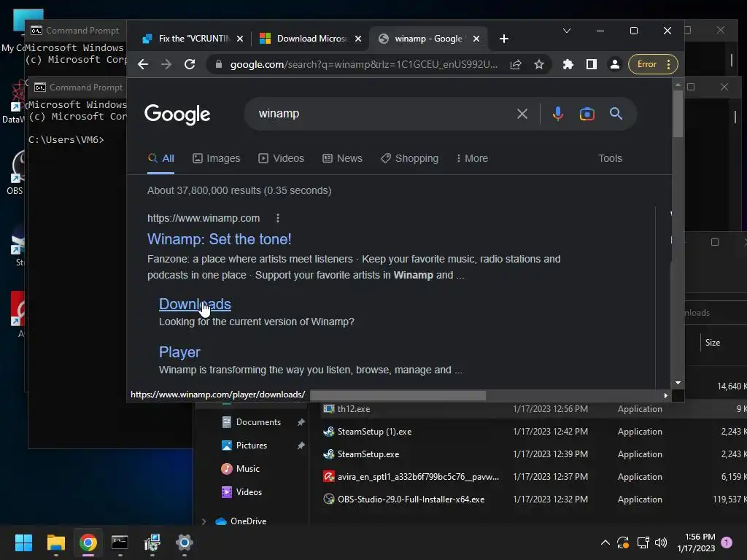Image resolution: width=747 pixels, height=560 pixels.
Task: Switch to Images results tab
Action: click(x=216, y=158)
